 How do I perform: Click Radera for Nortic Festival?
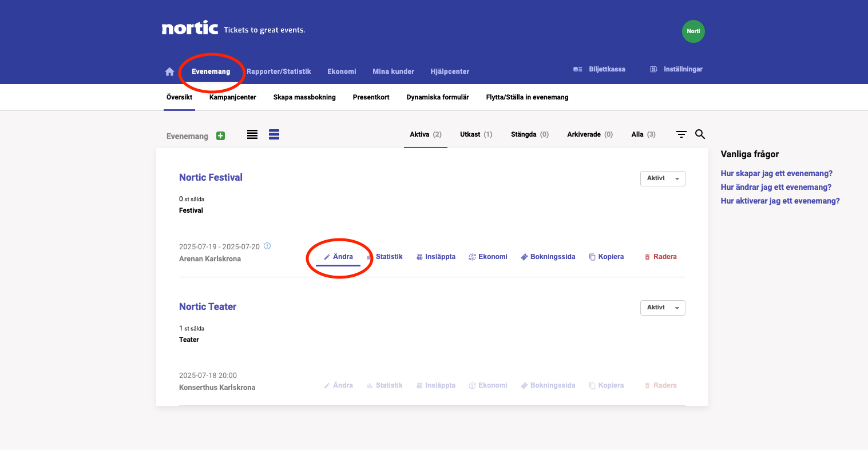pos(661,257)
